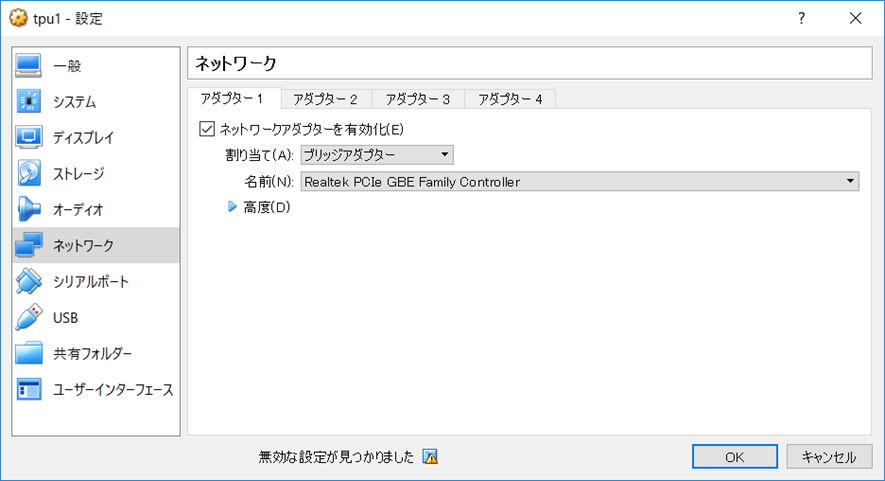Screen dimensions: 885x481
Task: Open the Audio (オーディオ) speaker icon
Action: coord(29,210)
